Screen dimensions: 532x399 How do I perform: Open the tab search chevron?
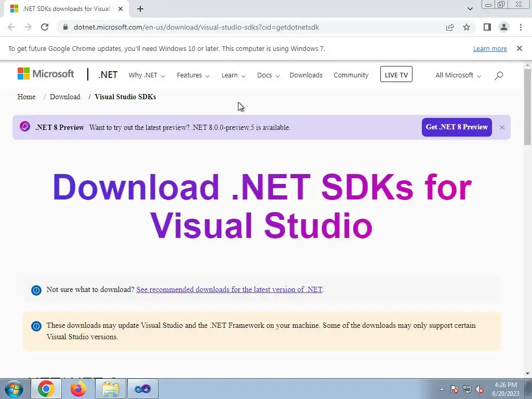tap(470, 9)
